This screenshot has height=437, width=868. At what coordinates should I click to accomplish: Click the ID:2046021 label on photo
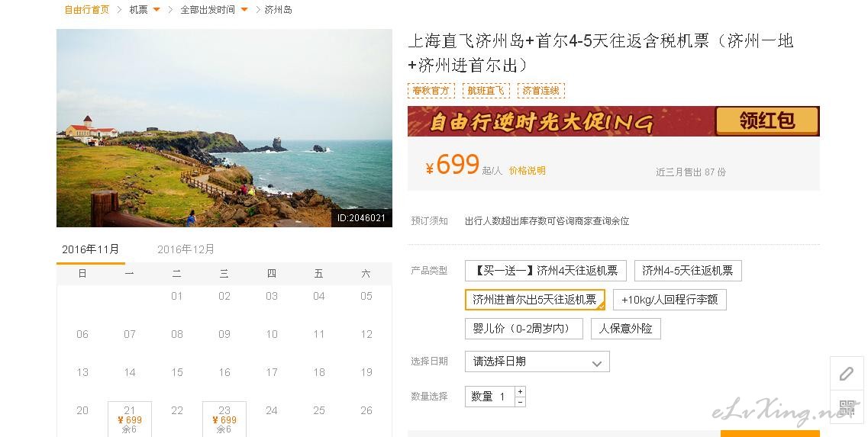point(362,218)
